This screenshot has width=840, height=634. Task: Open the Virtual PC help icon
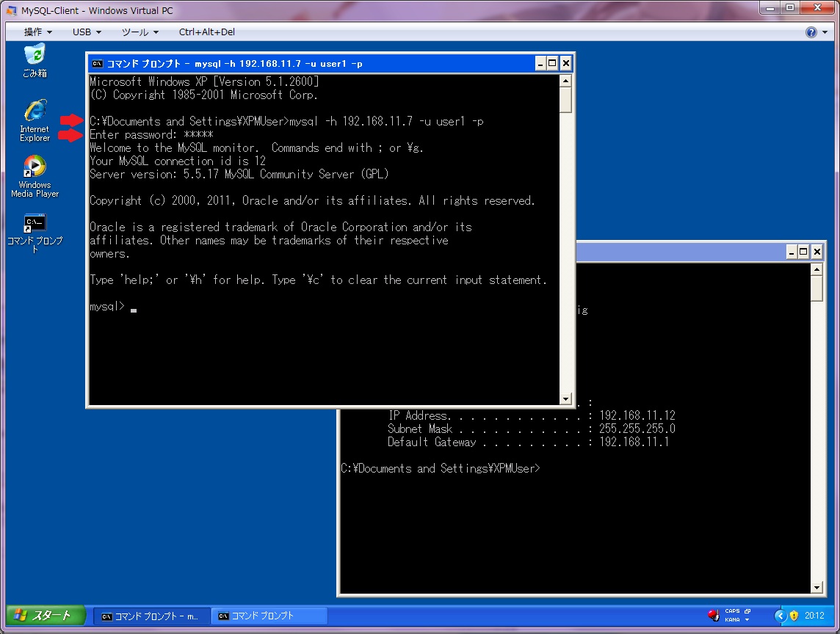pos(811,32)
